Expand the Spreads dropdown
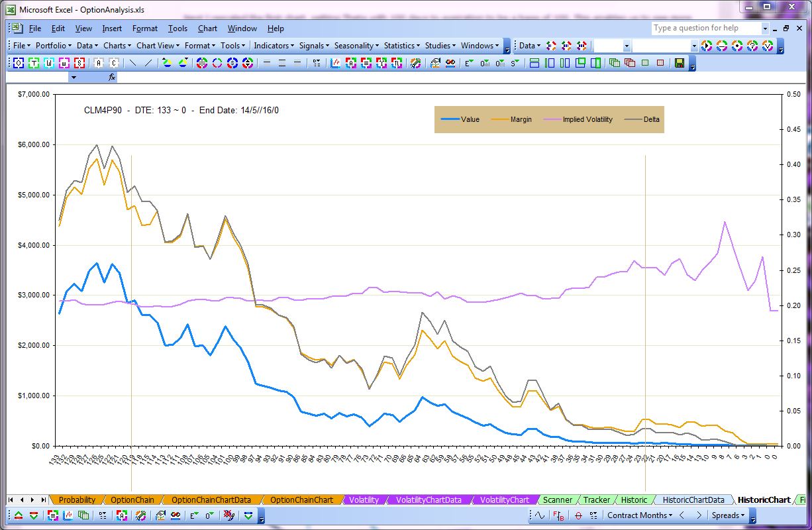 pos(729,515)
